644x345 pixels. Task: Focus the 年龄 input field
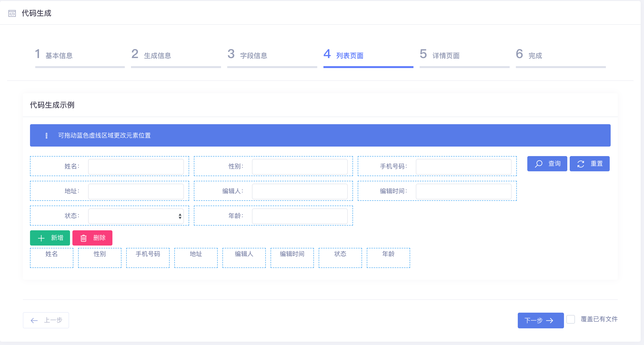coord(300,216)
